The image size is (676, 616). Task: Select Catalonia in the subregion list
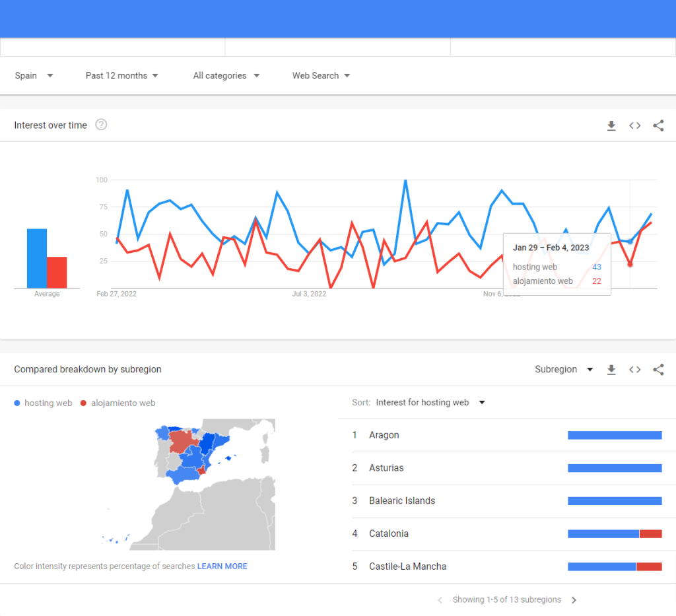point(388,533)
